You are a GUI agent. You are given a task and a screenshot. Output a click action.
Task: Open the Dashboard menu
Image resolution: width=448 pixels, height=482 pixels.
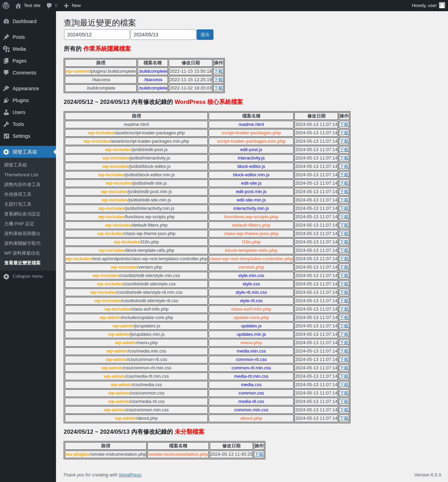pyautogui.click(x=28, y=21)
